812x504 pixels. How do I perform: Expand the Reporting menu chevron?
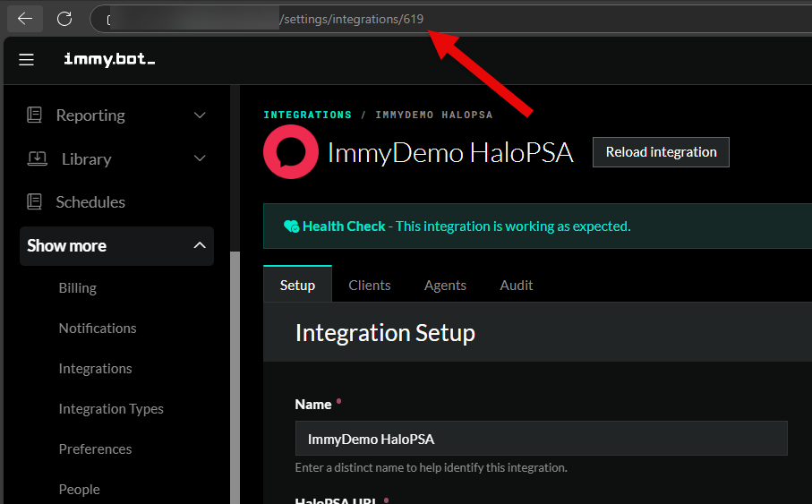click(200, 115)
